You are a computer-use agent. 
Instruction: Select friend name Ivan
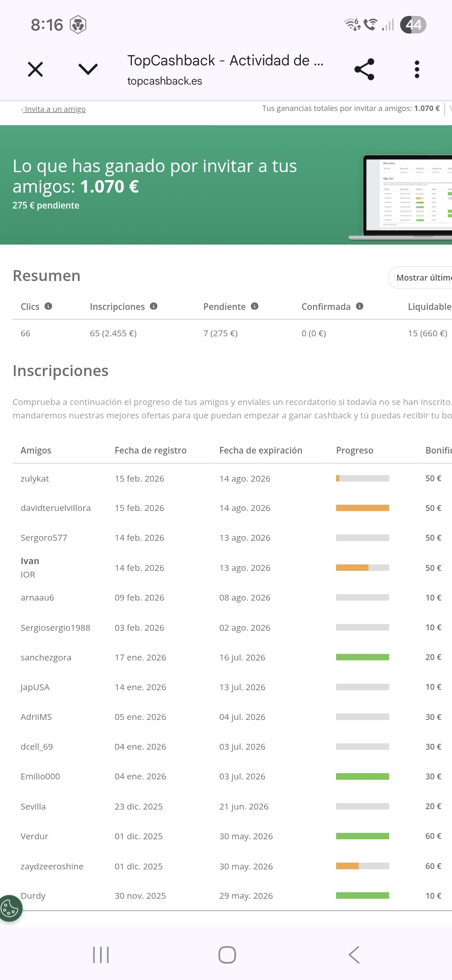[x=30, y=561]
